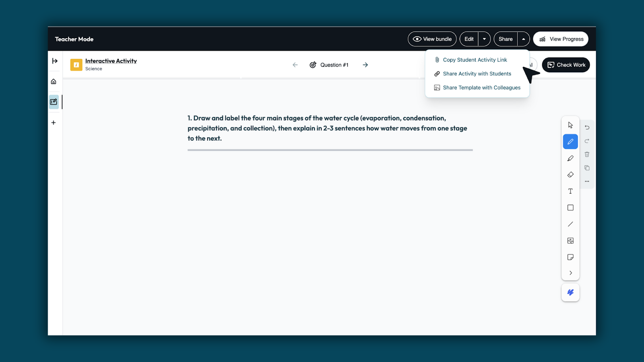
Task: Click the Delete trash icon
Action: tap(587, 154)
